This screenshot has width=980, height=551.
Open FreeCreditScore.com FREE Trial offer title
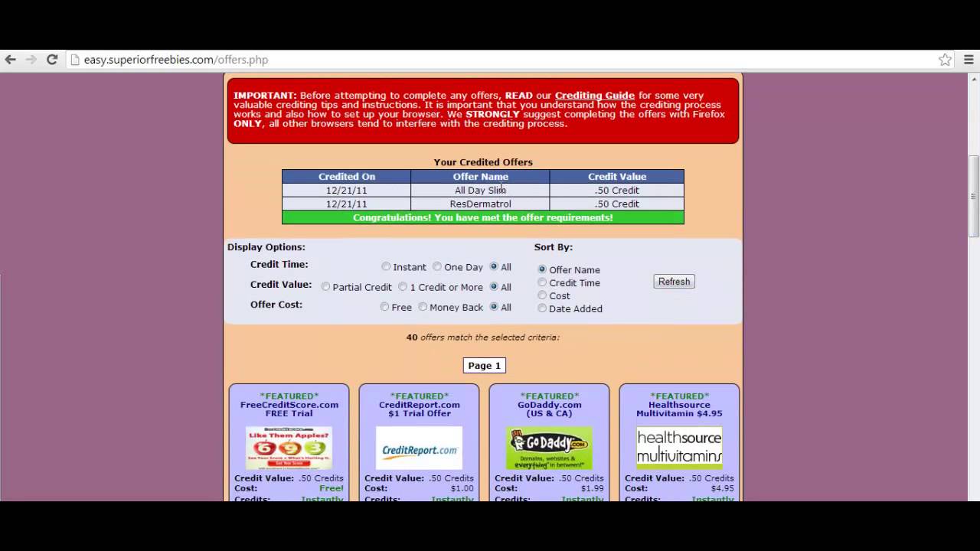pyautogui.click(x=289, y=409)
